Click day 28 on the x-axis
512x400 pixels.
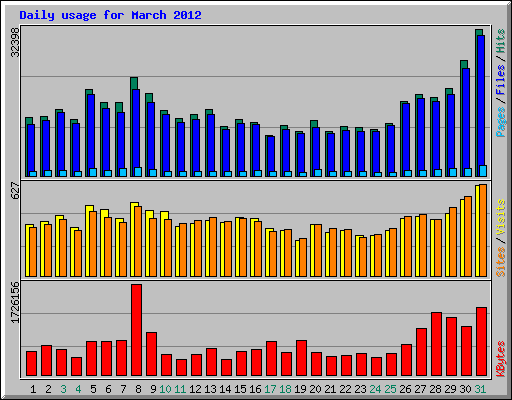point(435,389)
